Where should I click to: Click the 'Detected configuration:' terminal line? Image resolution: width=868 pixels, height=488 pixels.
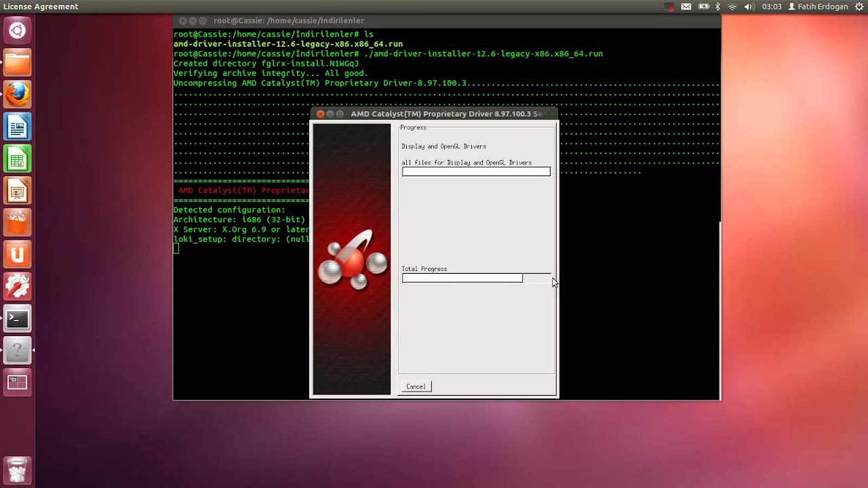229,210
